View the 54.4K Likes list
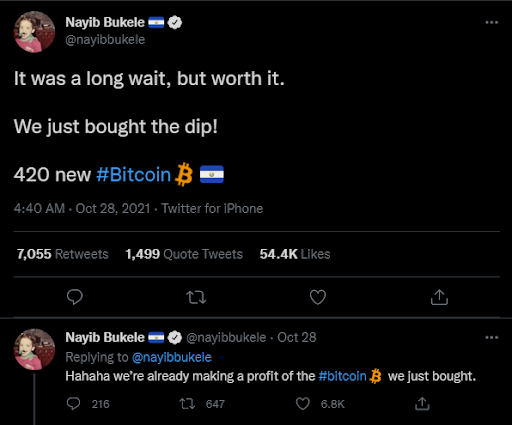The height and width of the screenshot is (425, 512). click(295, 254)
